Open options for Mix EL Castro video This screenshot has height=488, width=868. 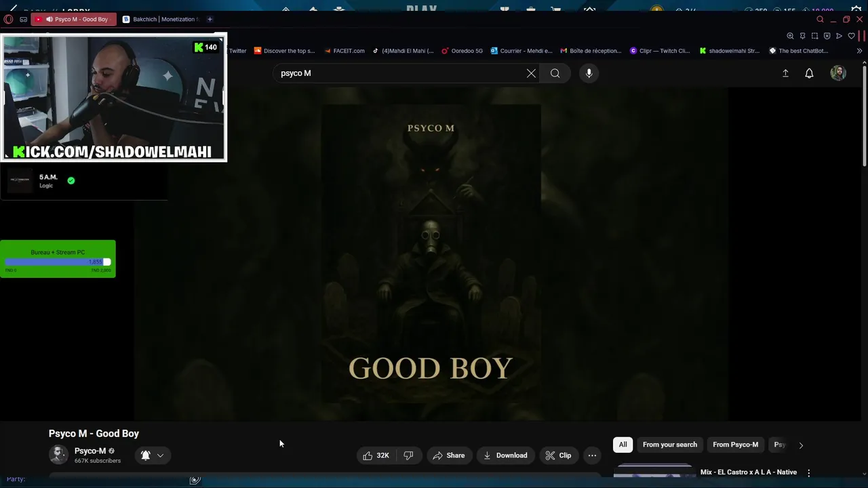(808, 473)
